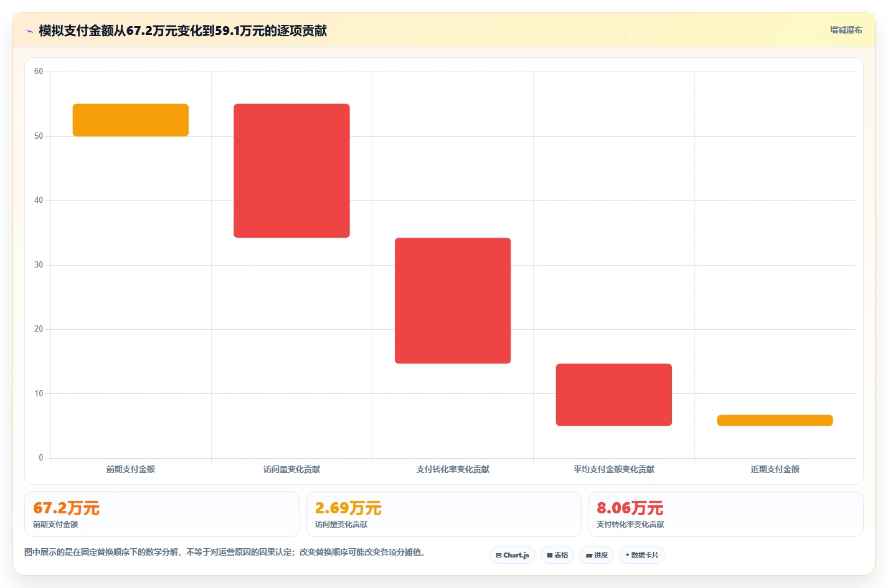Click the y-axis tick label 50
Screen dimensions: 888x588
[x=39, y=136]
